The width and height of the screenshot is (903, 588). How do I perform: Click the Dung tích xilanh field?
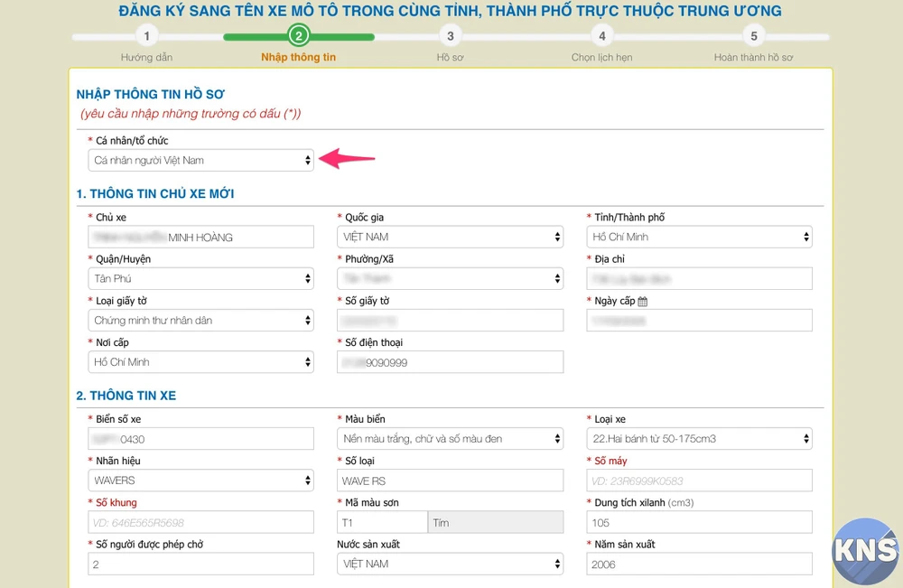[699, 522]
